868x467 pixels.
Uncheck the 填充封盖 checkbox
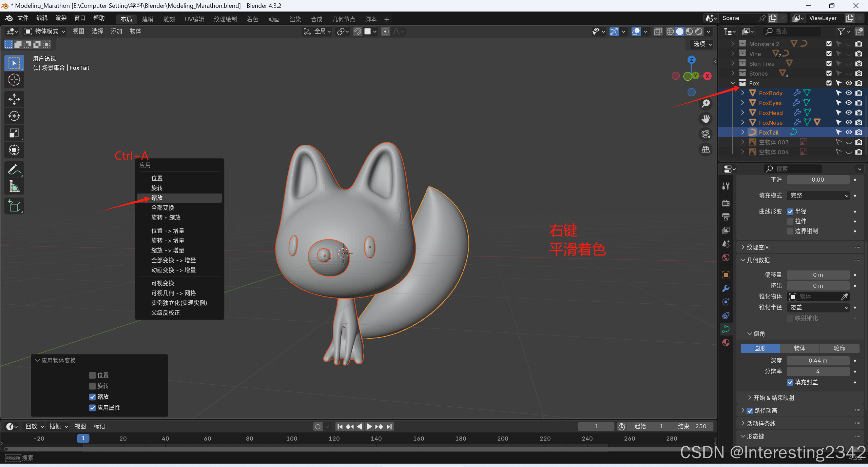click(x=790, y=382)
